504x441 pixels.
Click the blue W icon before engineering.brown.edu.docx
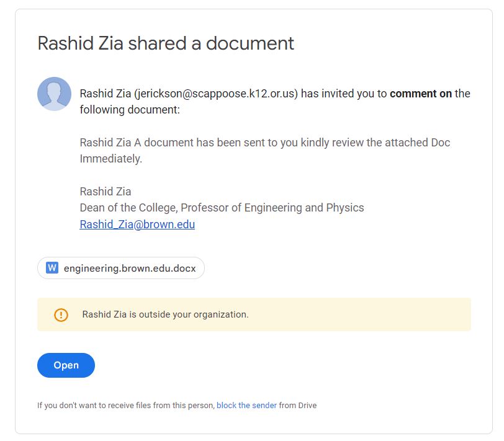pyautogui.click(x=53, y=268)
